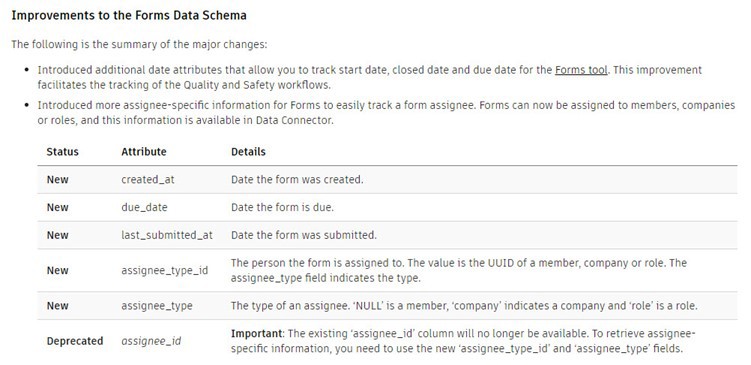
Task: Click the Deprecated status label
Action: click(75, 341)
